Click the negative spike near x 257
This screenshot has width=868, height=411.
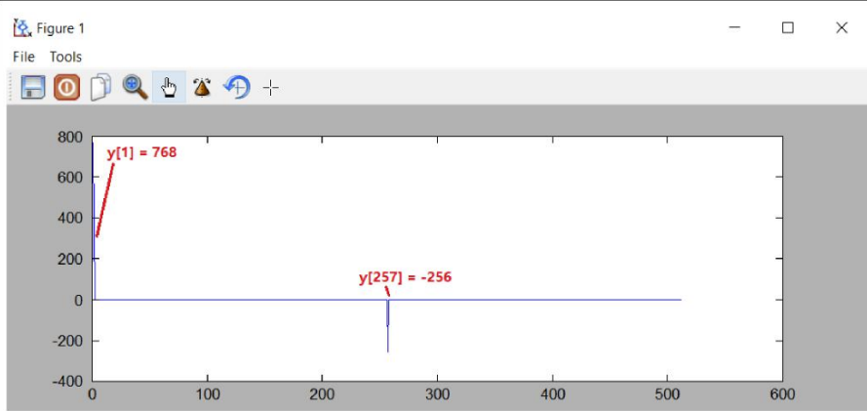tap(387, 326)
